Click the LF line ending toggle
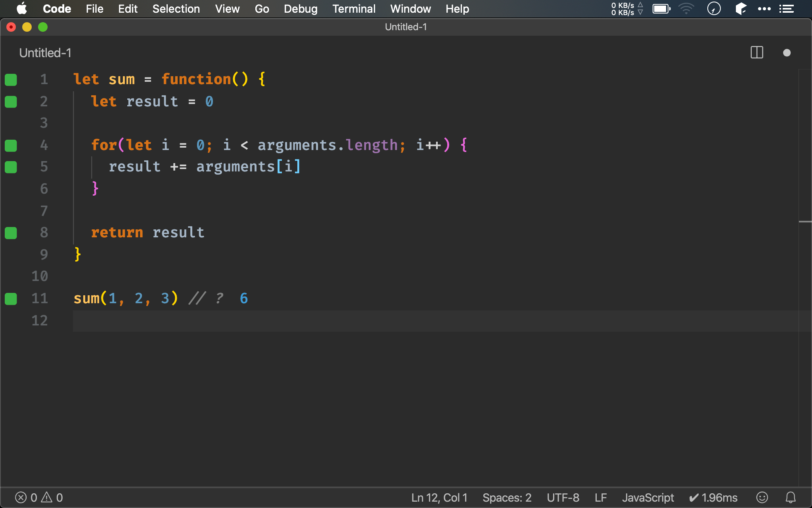 (600, 497)
